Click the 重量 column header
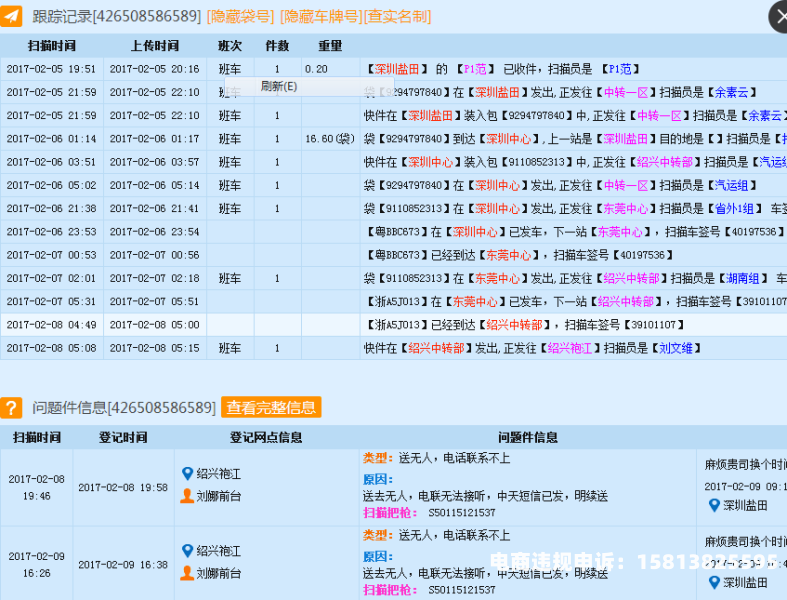Image resolution: width=787 pixels, height=600 pixels. (329, 46)
